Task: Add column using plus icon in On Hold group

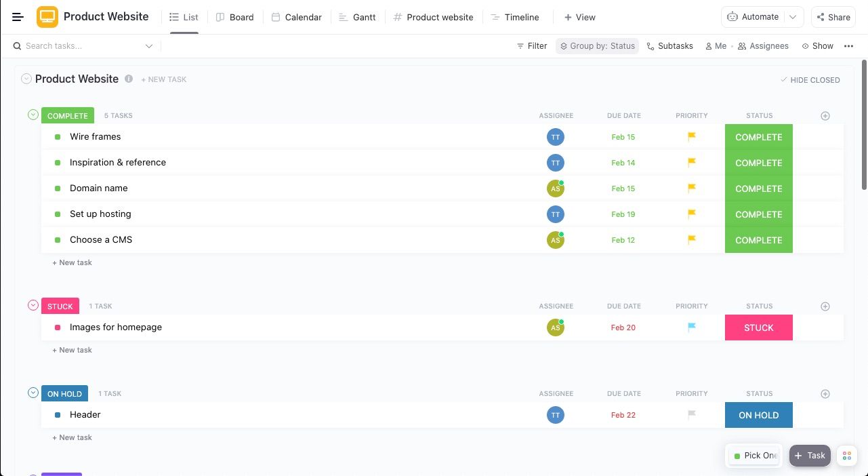Action: pos(825,394)
